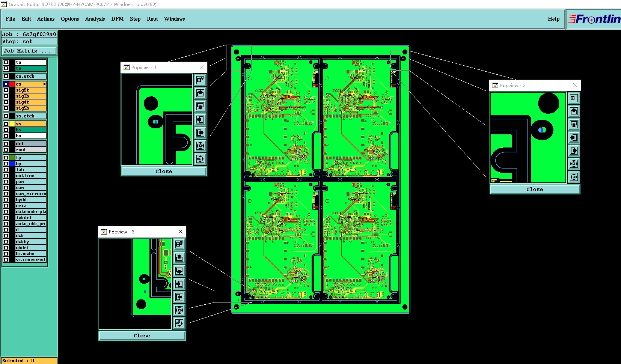
Task: Select the 'fab' layer name
Action: coord(30,170)
